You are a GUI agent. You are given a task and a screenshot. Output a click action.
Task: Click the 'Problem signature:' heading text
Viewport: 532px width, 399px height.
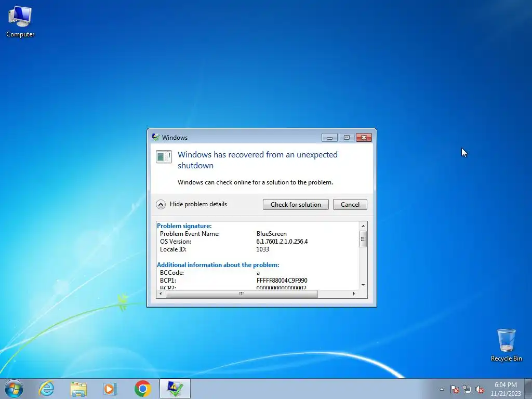pyautogui.click(x=184, y=226)
